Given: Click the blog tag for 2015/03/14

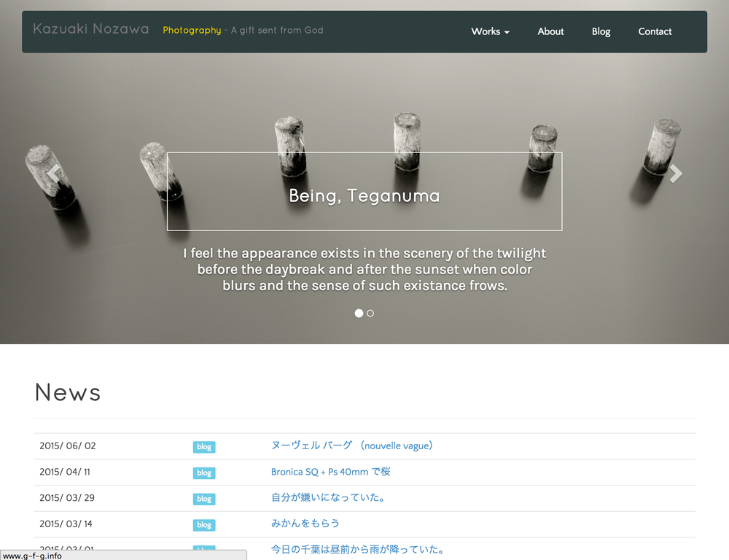Looking at the screenshot, I should pyautogui.click(x=204, y=525).
